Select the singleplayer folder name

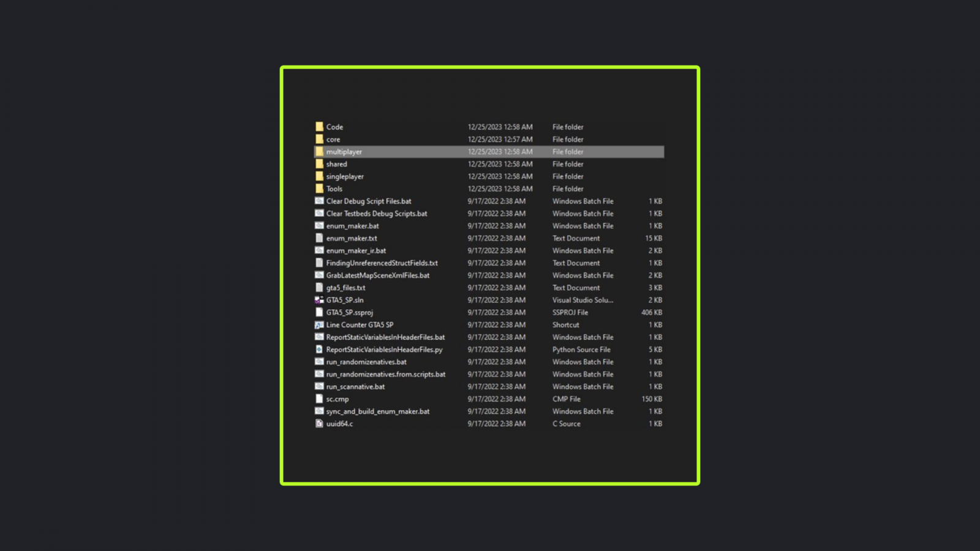click(x=345, y=176)
